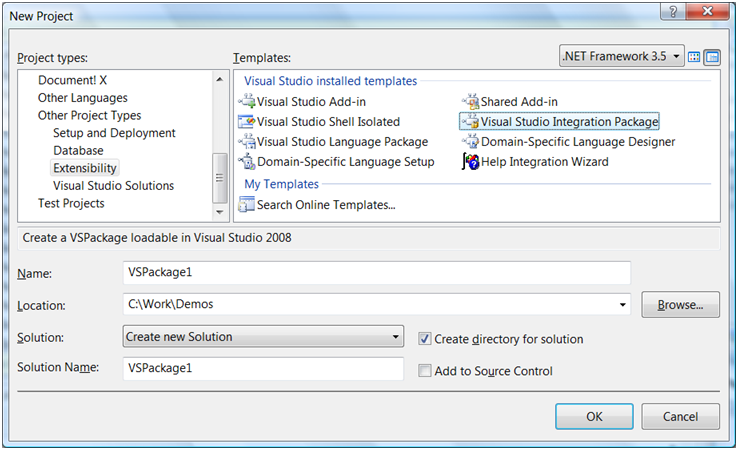Choose Visual Studio Add-in template label

311,102
